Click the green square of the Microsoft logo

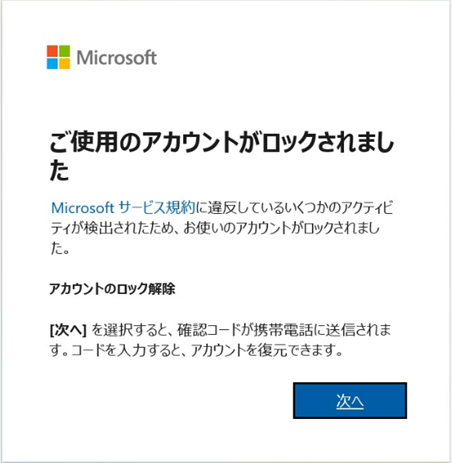coord(65,51)
